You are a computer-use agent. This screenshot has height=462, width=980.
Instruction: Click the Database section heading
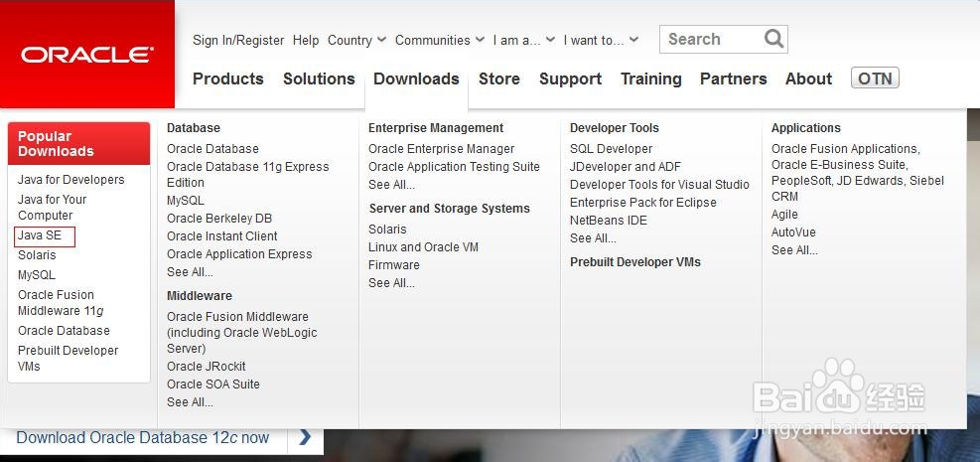[x=194, y=127]
